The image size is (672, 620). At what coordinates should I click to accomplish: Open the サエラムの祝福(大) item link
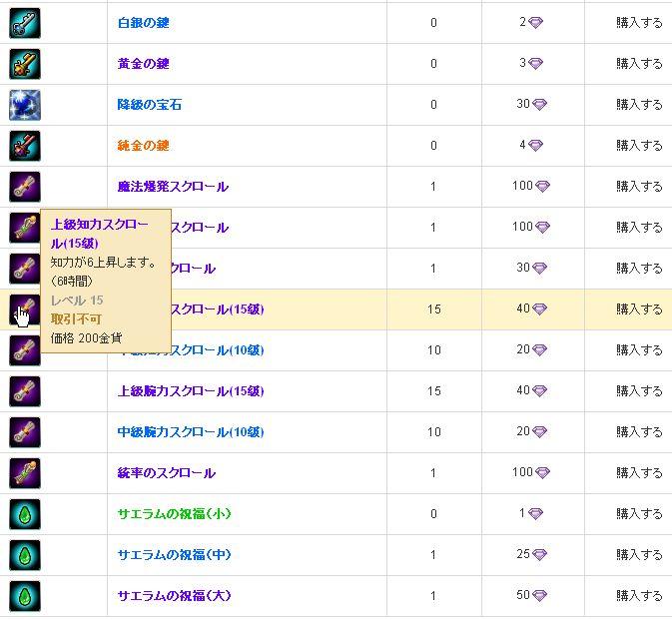(174, 596)
